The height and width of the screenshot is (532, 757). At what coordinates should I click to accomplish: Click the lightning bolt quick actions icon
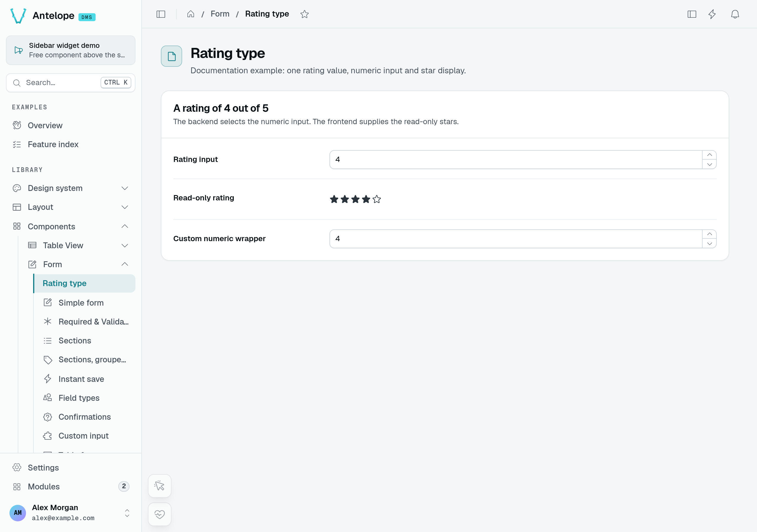coord(712,14)
